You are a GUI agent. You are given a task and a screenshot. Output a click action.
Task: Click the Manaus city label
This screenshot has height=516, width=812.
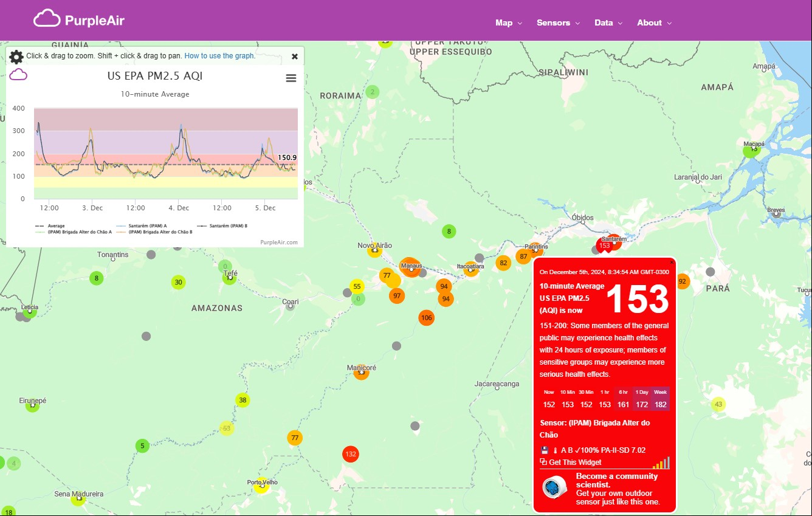point(411,266)
